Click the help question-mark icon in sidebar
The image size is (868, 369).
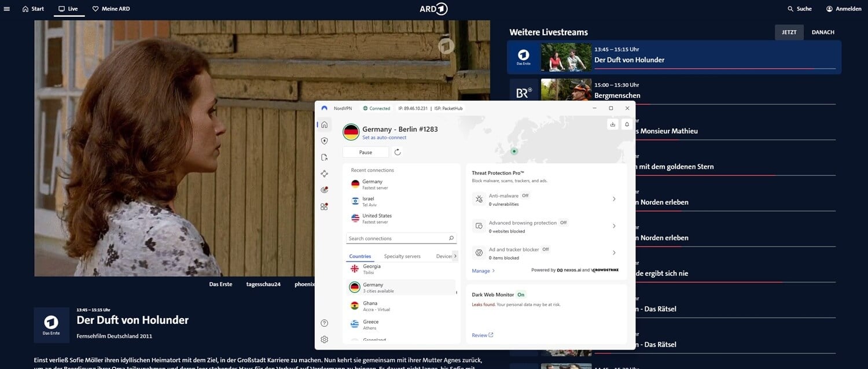coord(324,323)
